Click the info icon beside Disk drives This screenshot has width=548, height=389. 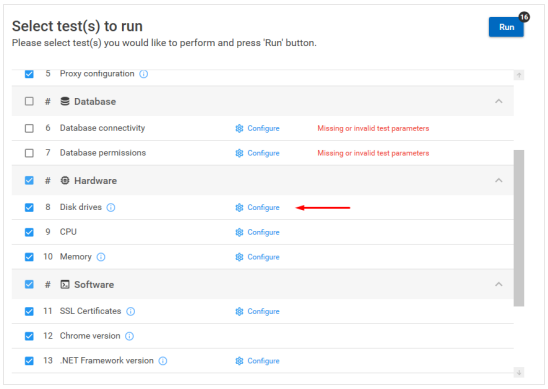coord(111,208)
